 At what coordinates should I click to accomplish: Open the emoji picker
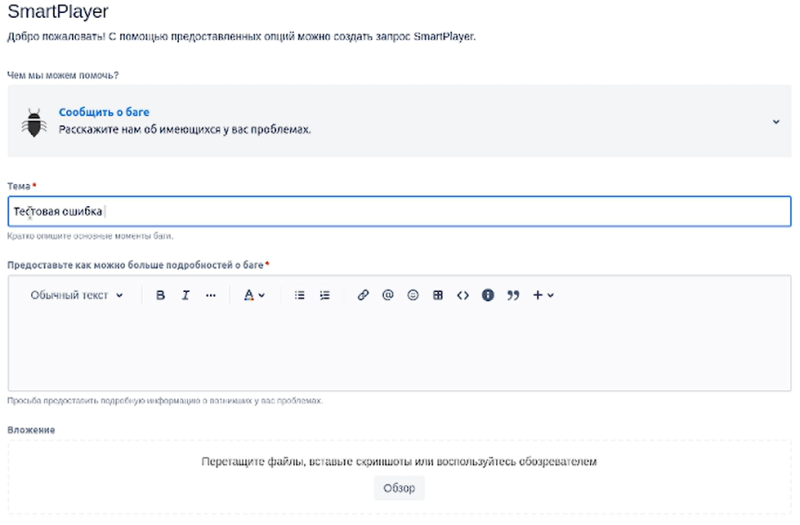point(413,295)
